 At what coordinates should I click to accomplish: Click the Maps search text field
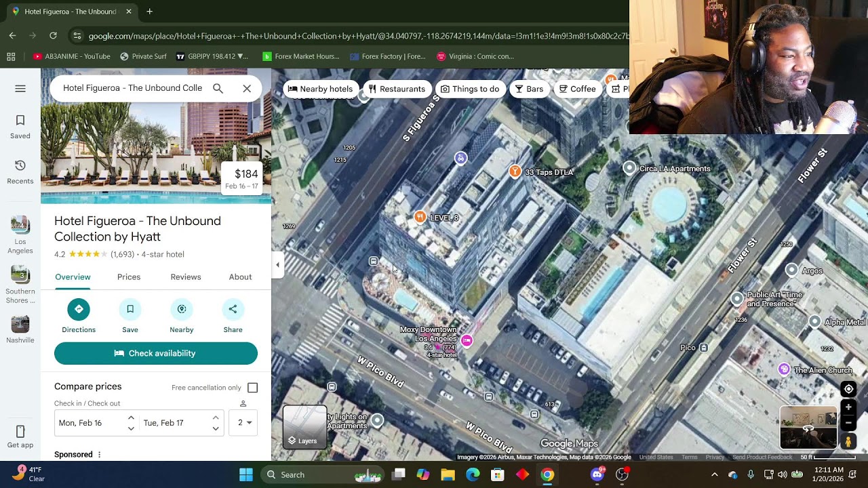(132, 88)
